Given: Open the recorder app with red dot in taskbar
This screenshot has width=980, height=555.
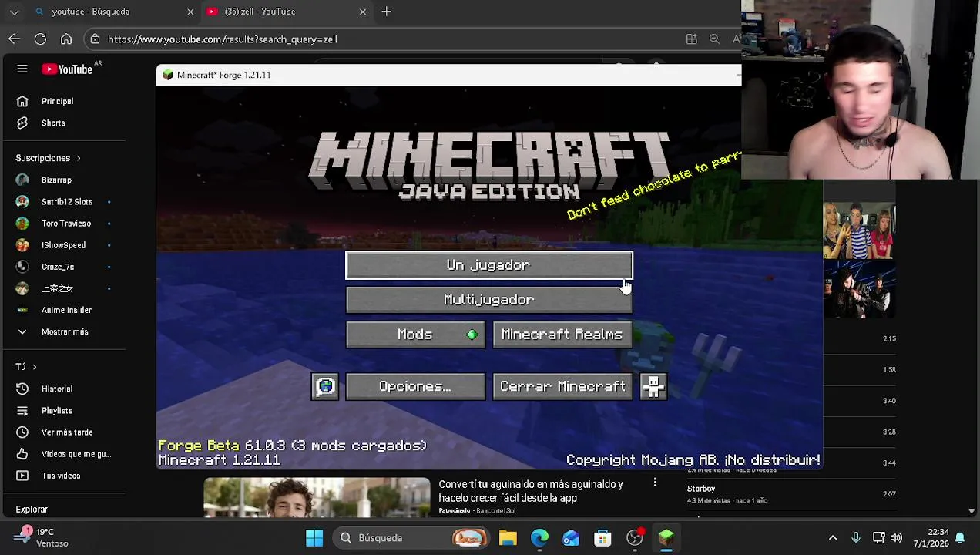Looking at the screenshot, I should pyautogui.click(x=635, y=538).
